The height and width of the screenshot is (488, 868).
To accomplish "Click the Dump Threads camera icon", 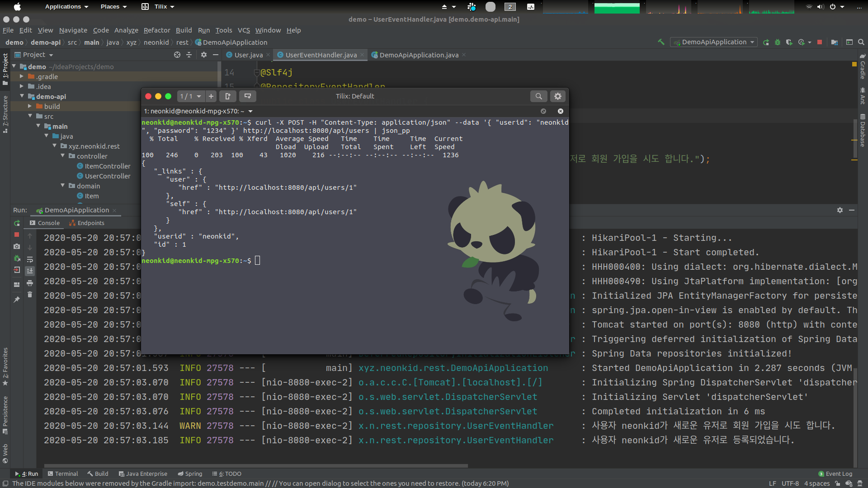I will tap(17, 246).
